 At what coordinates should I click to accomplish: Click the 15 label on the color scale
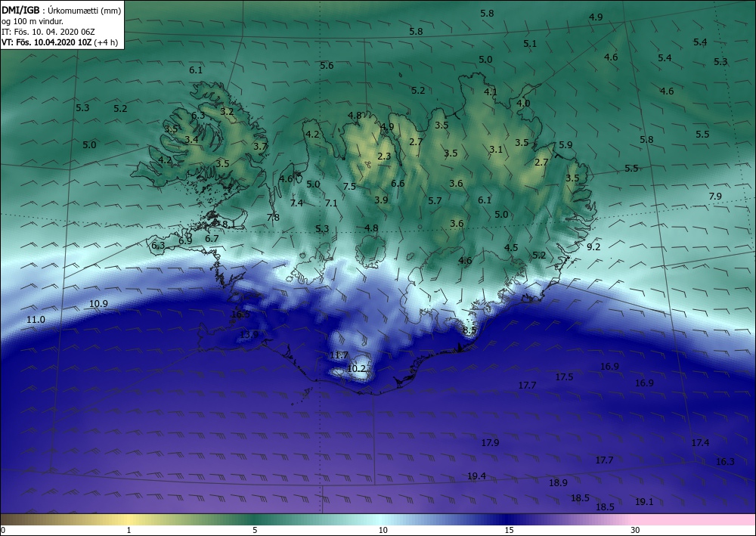tap(509, 530)
